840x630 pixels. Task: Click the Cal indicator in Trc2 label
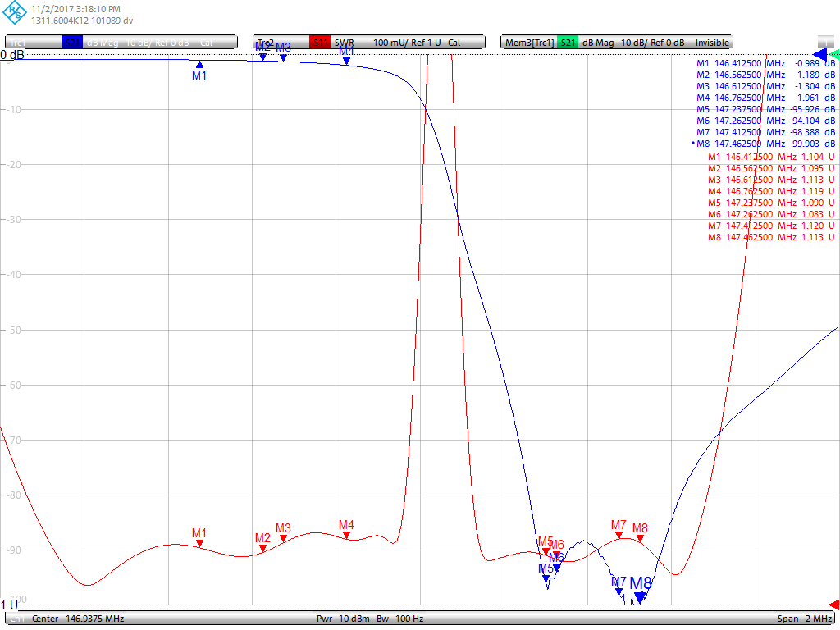coord(454,43)
